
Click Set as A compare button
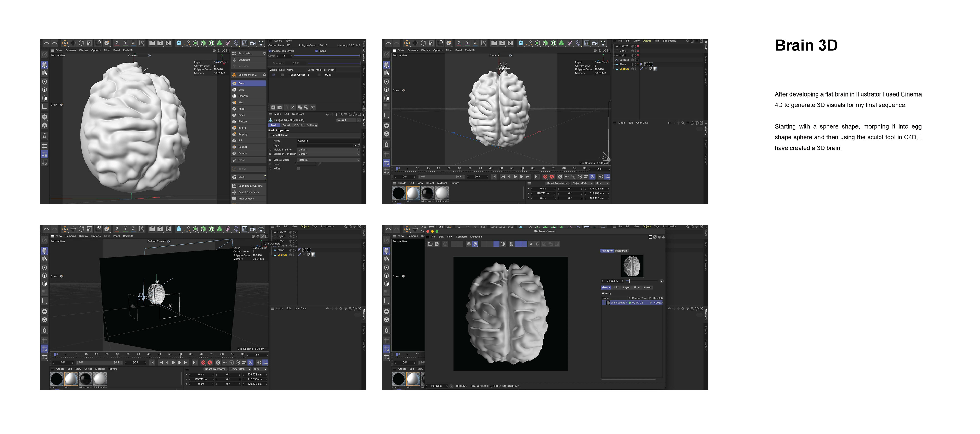pos(531,244)
